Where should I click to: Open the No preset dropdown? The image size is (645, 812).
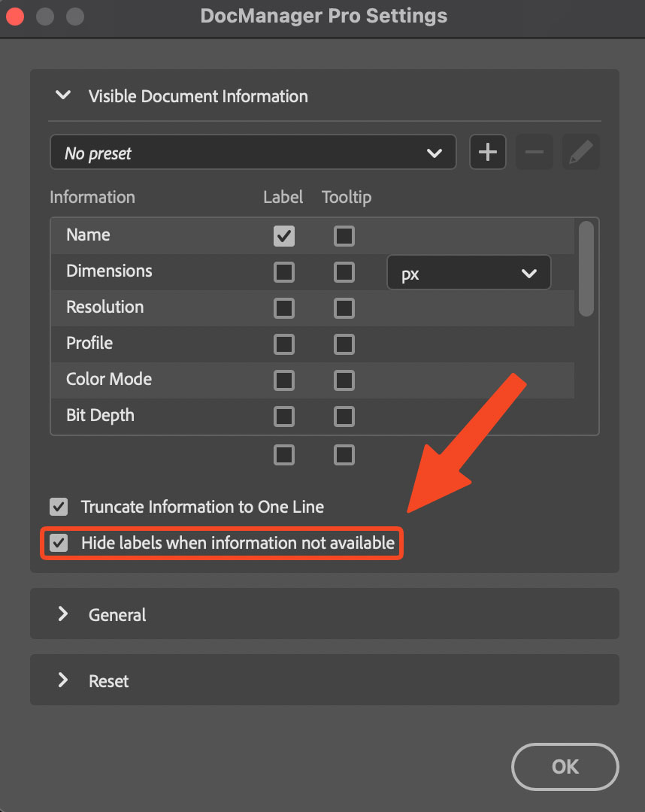[253, 152]
